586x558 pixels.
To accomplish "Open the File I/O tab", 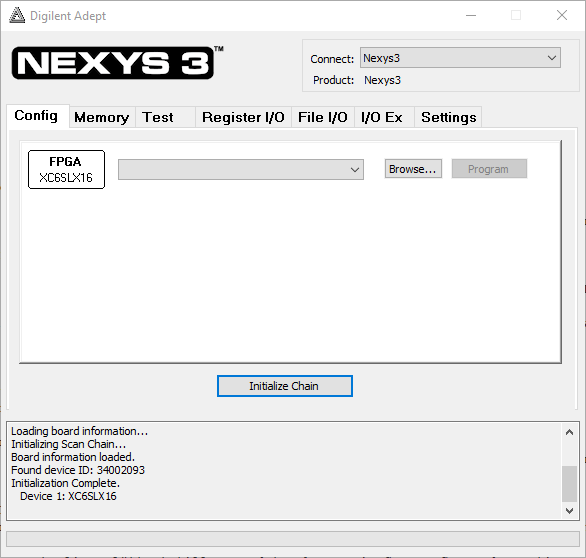I will pyautogui.click(x=323, y=117).
